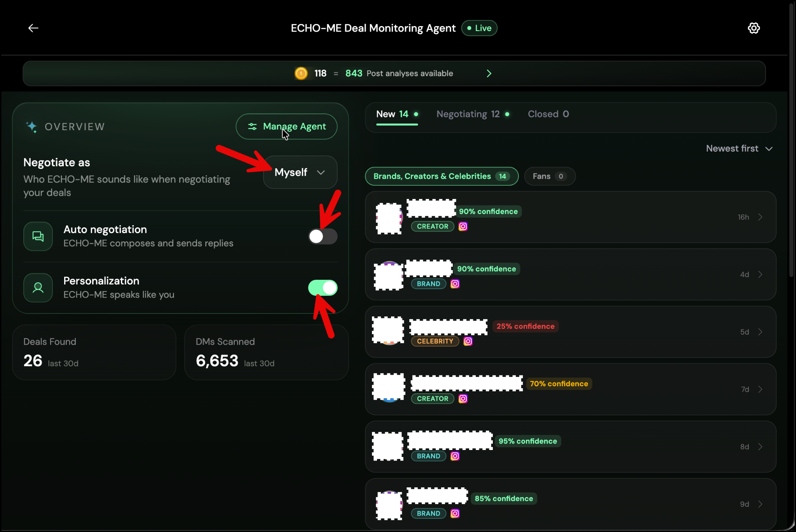The image size is (796, 532).
Task: Expand the post analyses available banner arrow
Action: click(x=489, y=73)
